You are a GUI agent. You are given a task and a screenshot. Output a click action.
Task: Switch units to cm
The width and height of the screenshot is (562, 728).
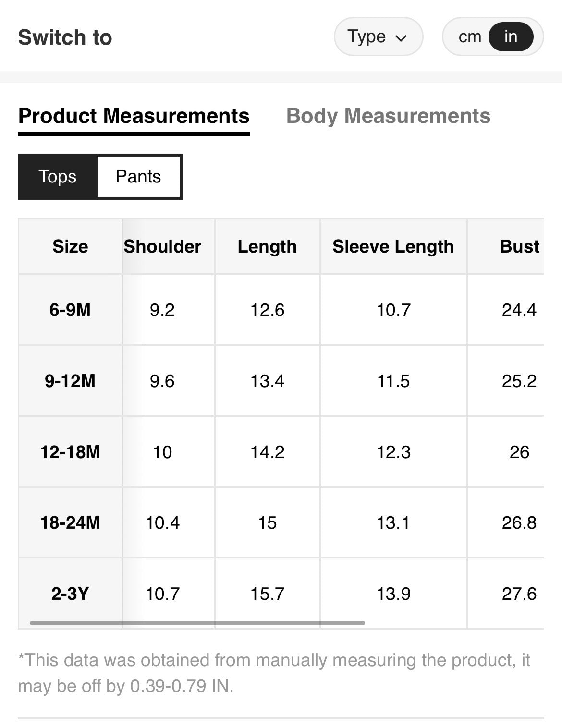(x=468, y=36)
